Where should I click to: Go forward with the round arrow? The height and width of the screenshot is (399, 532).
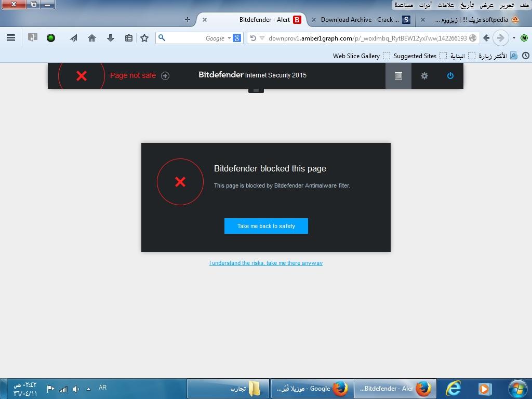[500, 38]
